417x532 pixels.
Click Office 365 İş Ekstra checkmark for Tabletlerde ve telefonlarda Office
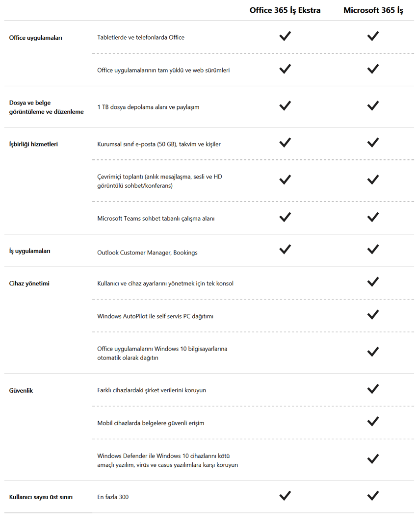(285, 36)
